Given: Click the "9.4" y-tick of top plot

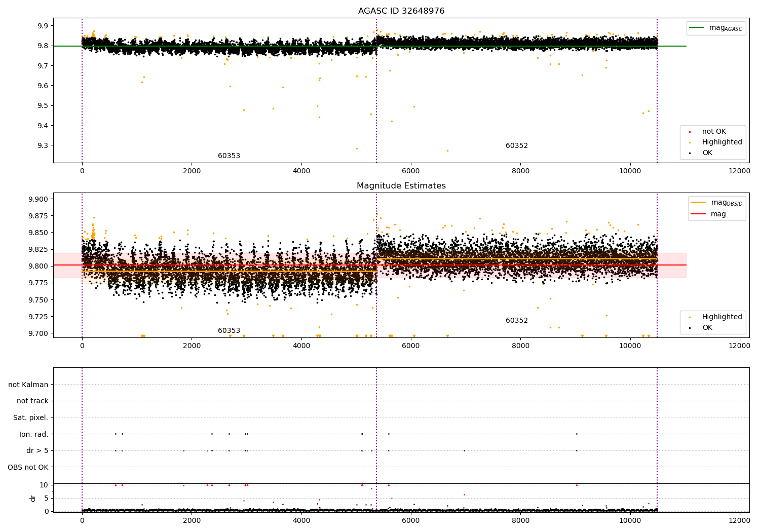Looking at the screenshot, I should [x=43, y=126].
